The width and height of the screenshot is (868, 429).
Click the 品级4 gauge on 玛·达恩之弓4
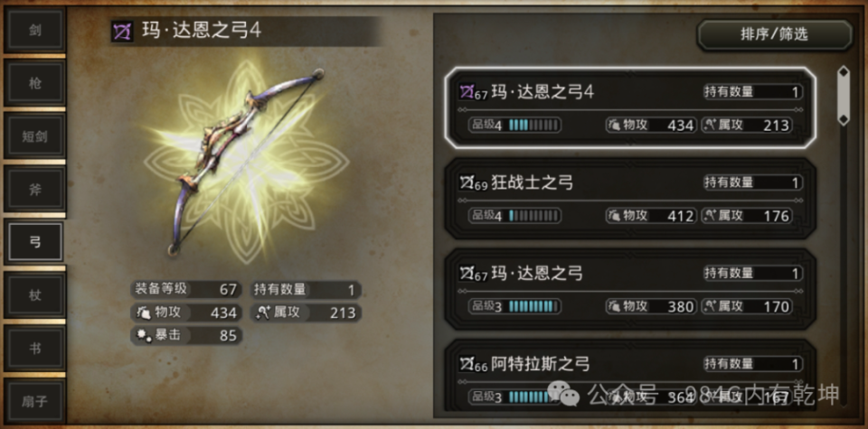pyautogui.click(x=514, y=126)
